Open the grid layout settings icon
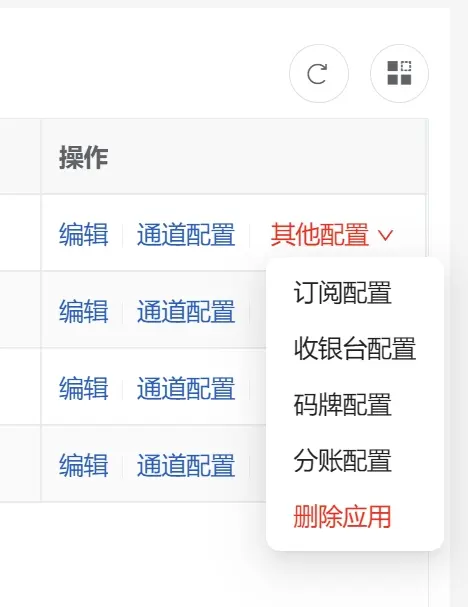 (x=399, y=74)
